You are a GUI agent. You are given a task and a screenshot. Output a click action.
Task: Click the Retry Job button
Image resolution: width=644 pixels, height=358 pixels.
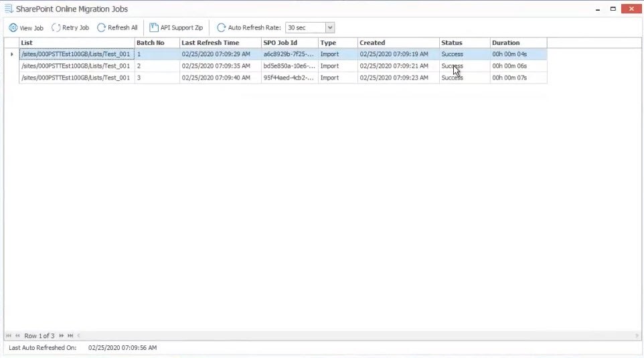[x=70, y=27]
